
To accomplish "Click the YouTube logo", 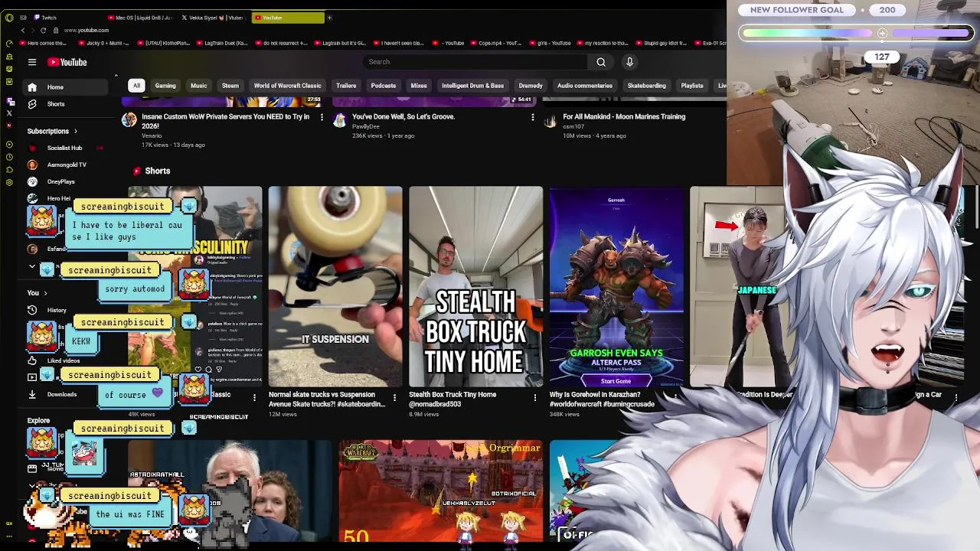I will click(x=67, y=62).
